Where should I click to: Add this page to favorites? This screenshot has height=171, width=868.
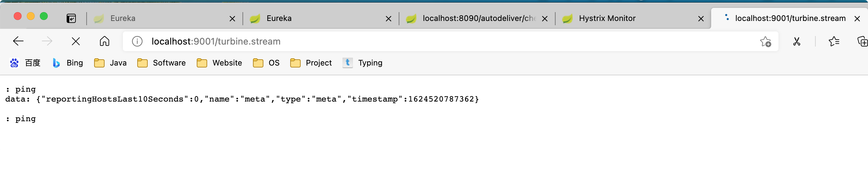[x=765, y=42]
